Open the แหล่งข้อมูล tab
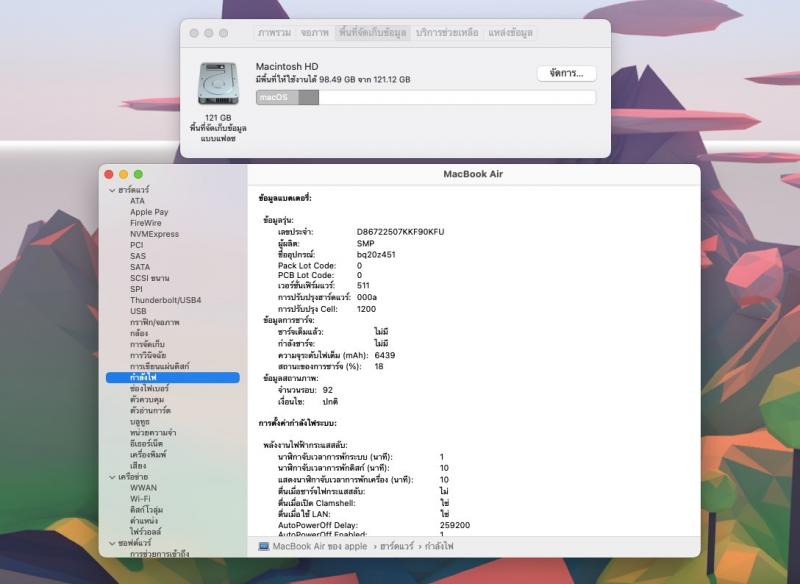The width and height of the screenshot is (800, 584). pos(510,33)
